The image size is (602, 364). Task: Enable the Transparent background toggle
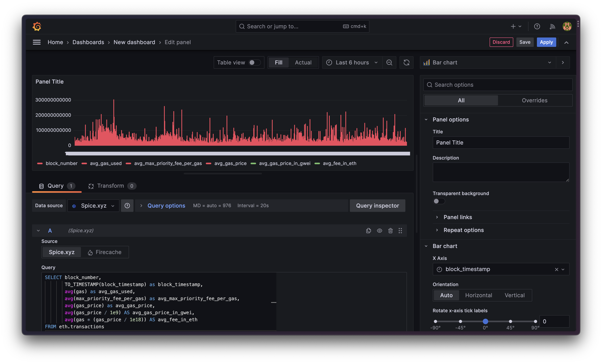pos(439,201)
